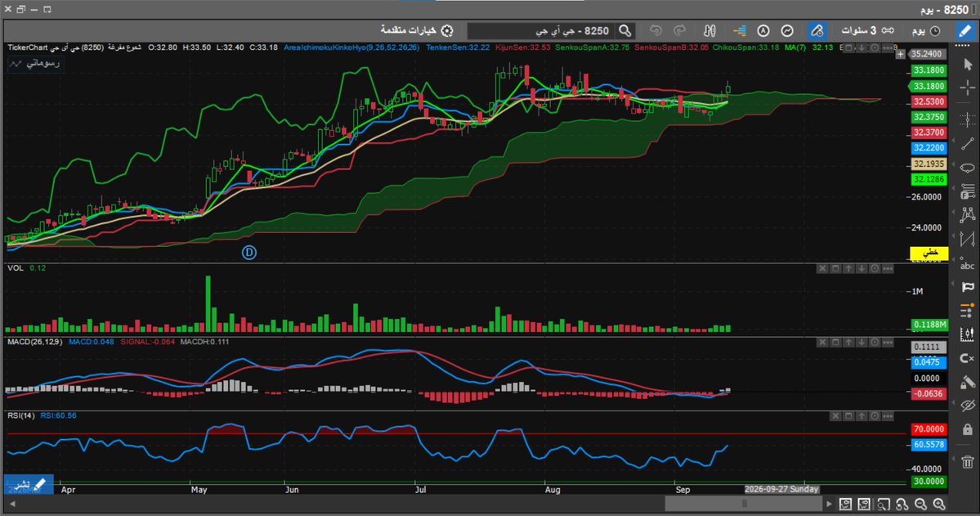Toggle the highlighted drawing settings button
This screenshot has height=516, width=980.
point(817,30)
